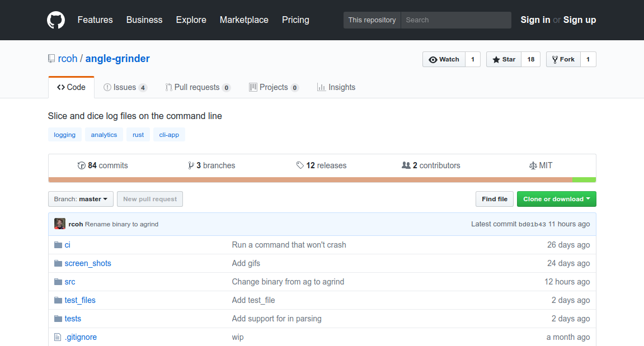The height and width of the screenshot is (346, 644).
Task: Open Business in top navigation
Action: pos(144,20)
